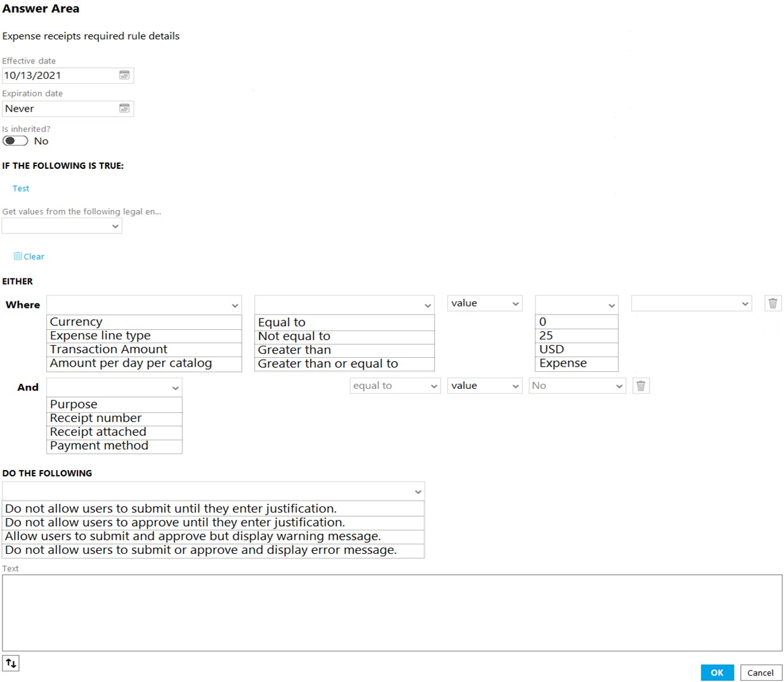
Task: Choose Greater than or equal to operator
Action: tap(344, 364)
